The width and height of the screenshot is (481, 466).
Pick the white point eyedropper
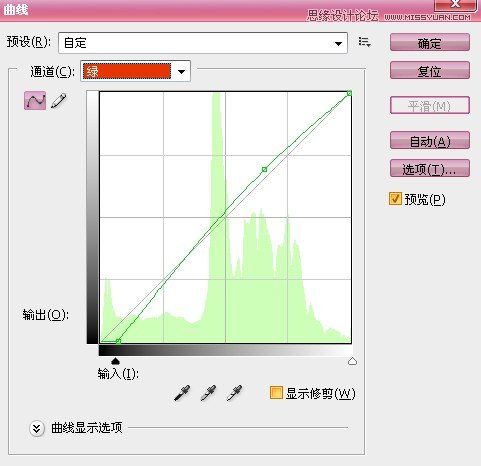(x=235, y=393)
